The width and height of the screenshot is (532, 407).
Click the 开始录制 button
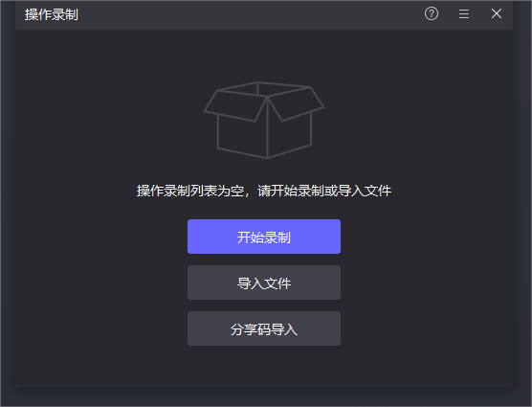[264, 237]
